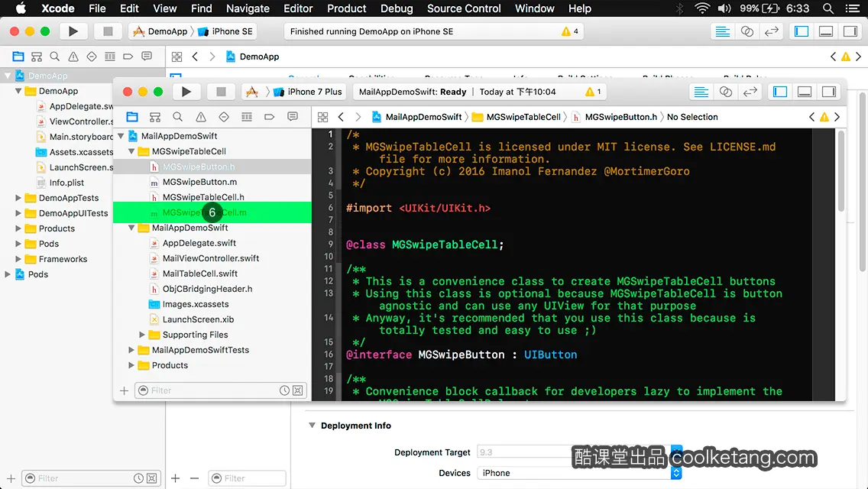Stop DemoApp with the stop button in the back window
868x489 pixels.
108,31
